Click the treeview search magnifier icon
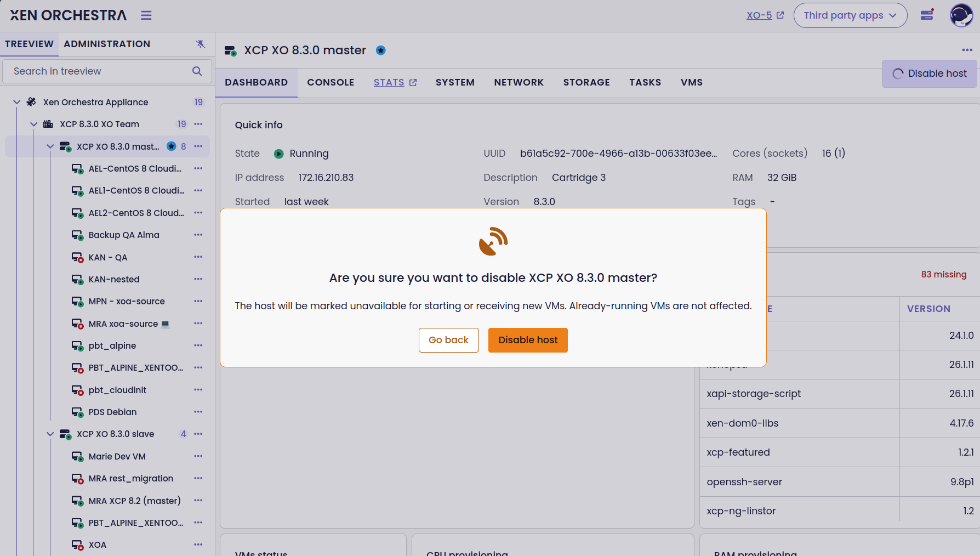The image size is (980, 556). point(197,71)
